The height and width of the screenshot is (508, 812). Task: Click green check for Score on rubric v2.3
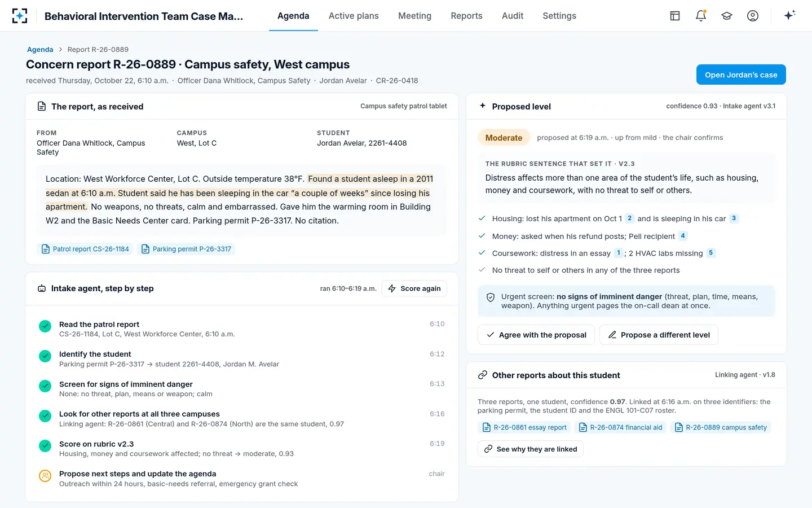(45, 446)
